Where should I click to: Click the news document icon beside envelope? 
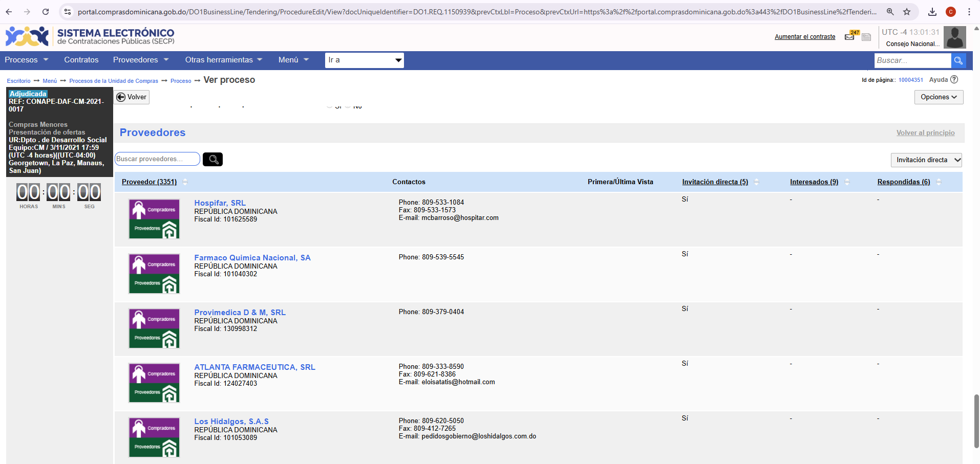[866, 37]
